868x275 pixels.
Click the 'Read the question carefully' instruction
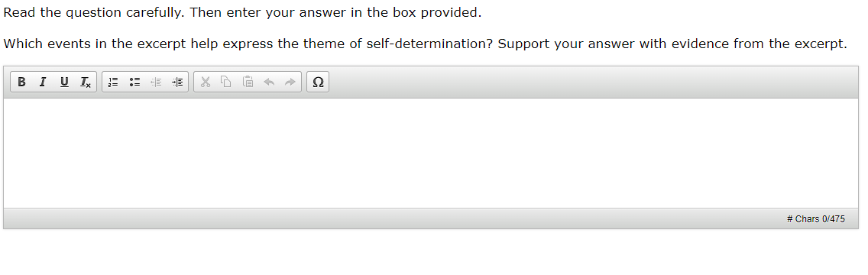click(x=242, y=13)
